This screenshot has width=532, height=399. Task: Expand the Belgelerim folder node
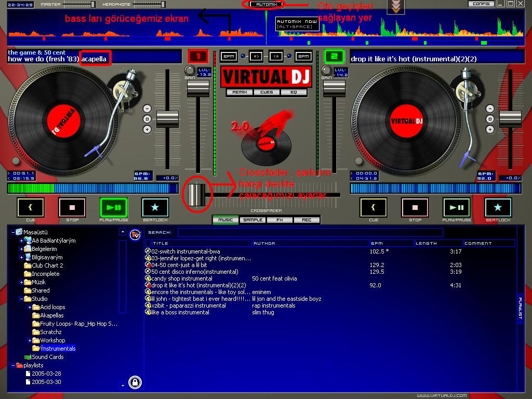click(21, 249)
